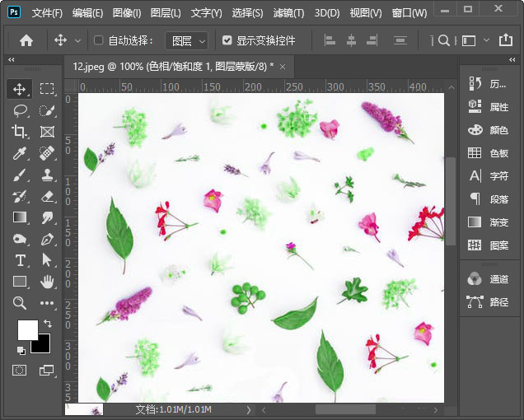Select the Spot Healing Brush tool
Viewport: 524px width, 420px height.
(x=47, y=153)
